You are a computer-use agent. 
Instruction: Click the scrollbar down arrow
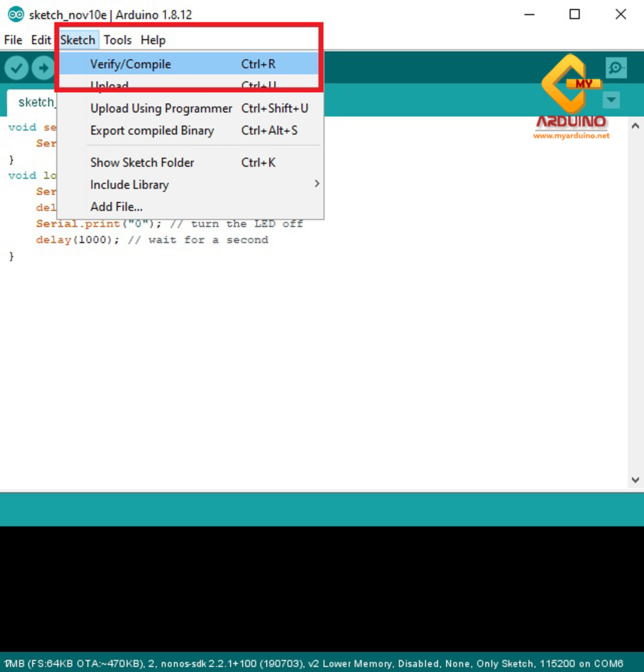pos(636,480)
